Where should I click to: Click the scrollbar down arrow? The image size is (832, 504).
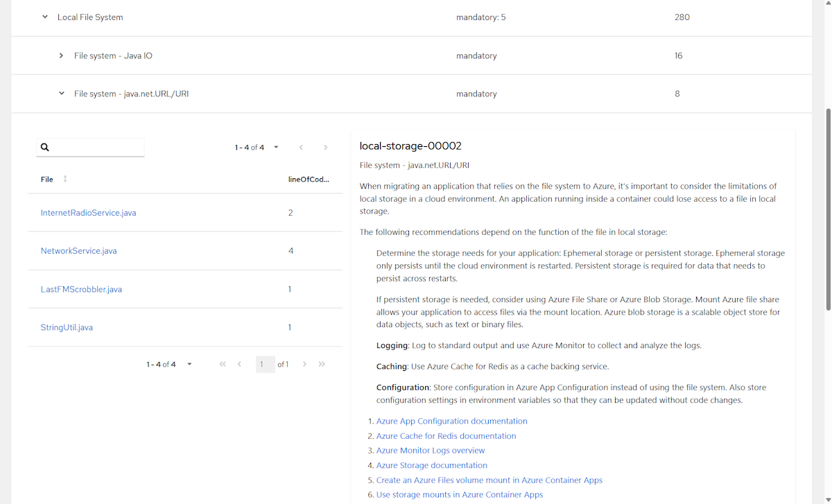(827, 499)
